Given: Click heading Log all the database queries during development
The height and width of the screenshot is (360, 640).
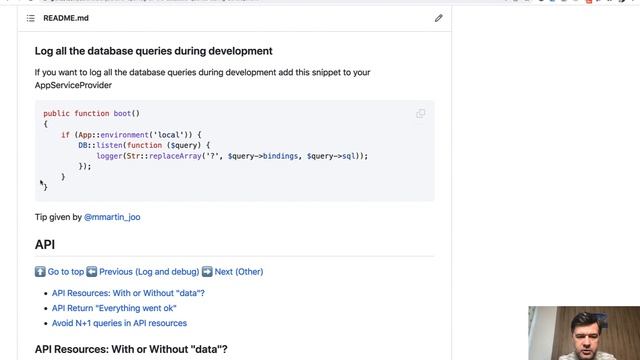Looking at the screenshot, I should (x=153, y=51).
